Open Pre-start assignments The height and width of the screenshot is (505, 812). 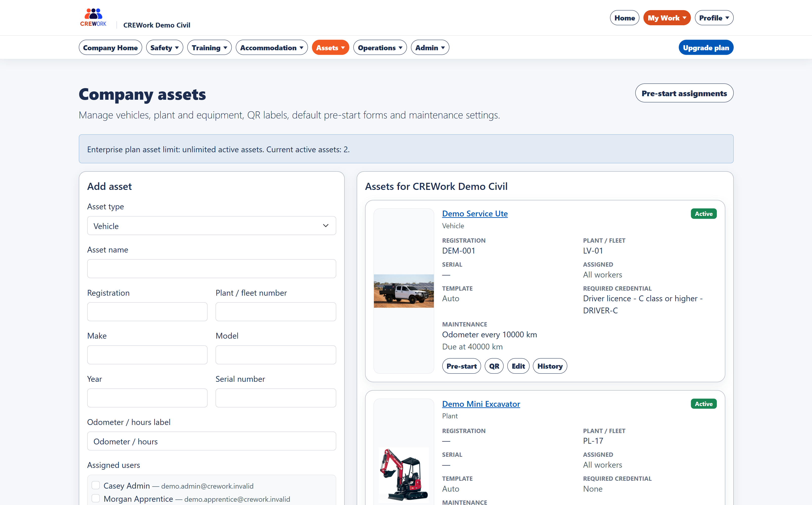tap(684, 93)
